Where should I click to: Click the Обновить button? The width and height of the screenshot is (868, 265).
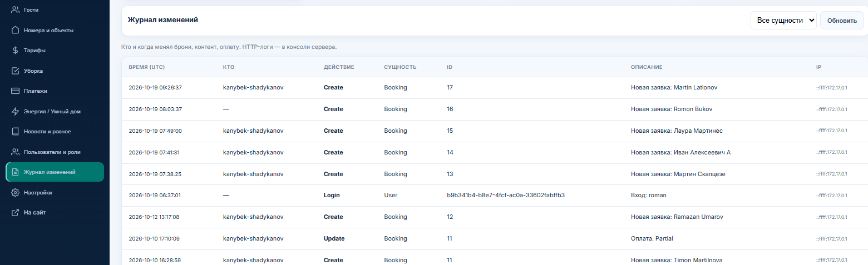(842, 21)
